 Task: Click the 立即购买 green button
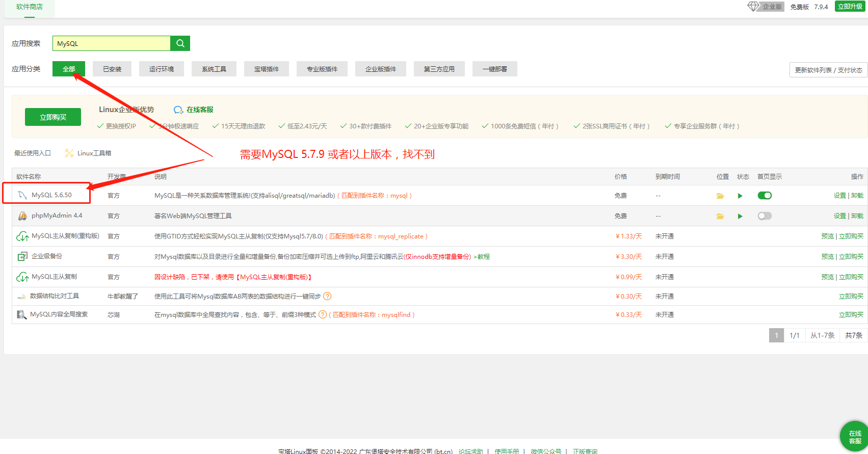53,117
